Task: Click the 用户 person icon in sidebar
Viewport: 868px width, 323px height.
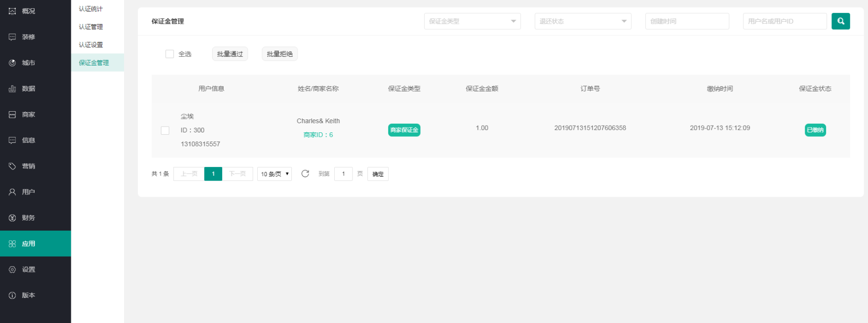Action: click(12, 192)
